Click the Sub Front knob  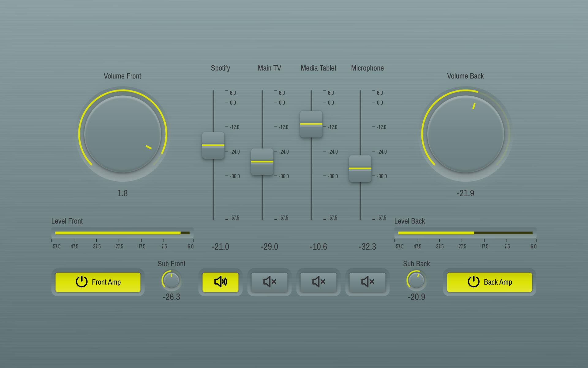(x=171, y=280)
